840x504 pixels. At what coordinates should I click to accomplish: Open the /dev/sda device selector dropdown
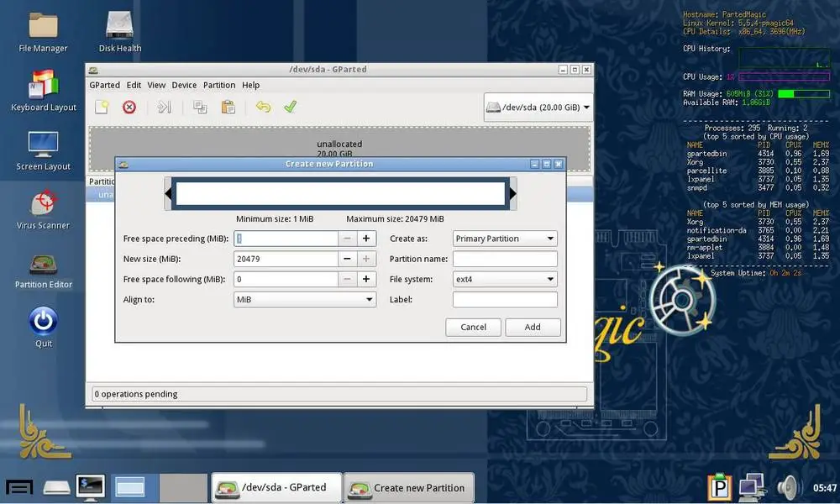click(538, 108)
